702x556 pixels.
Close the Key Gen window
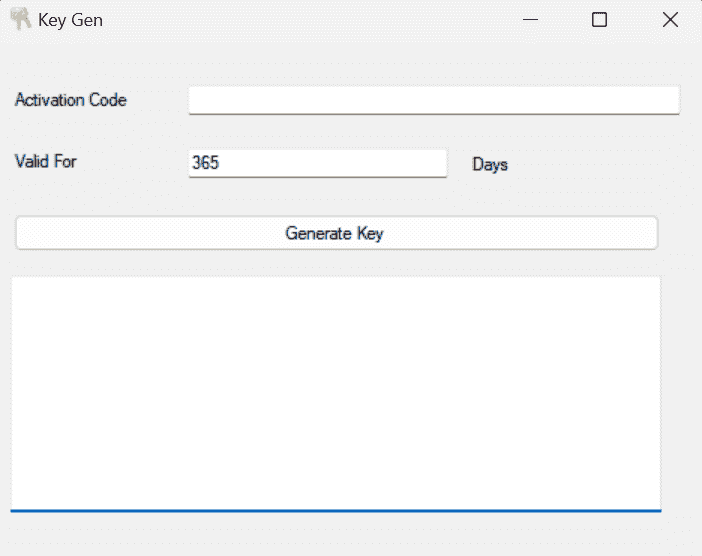(x=670, y=20)
